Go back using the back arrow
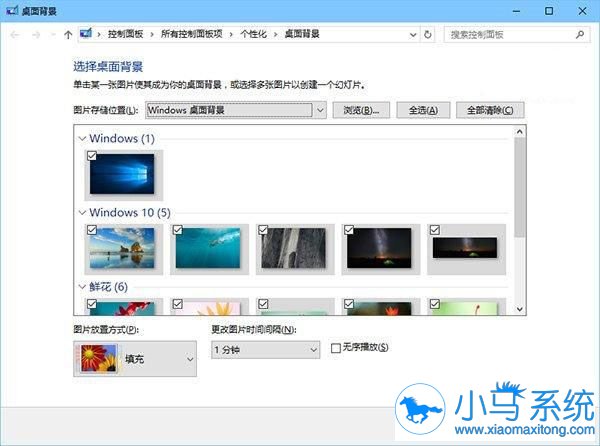 click(15, 35)
